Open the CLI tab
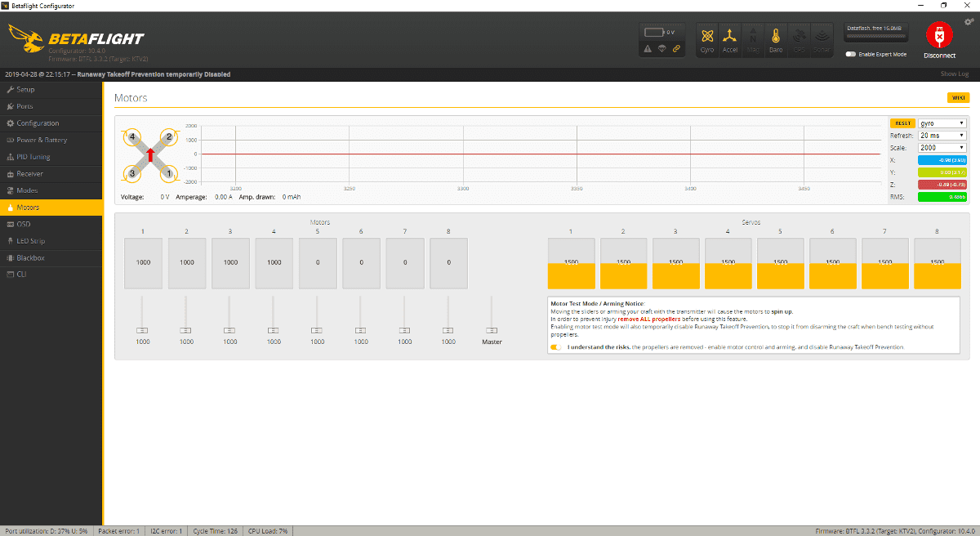980x536 pixels. [x=51, y=275]
